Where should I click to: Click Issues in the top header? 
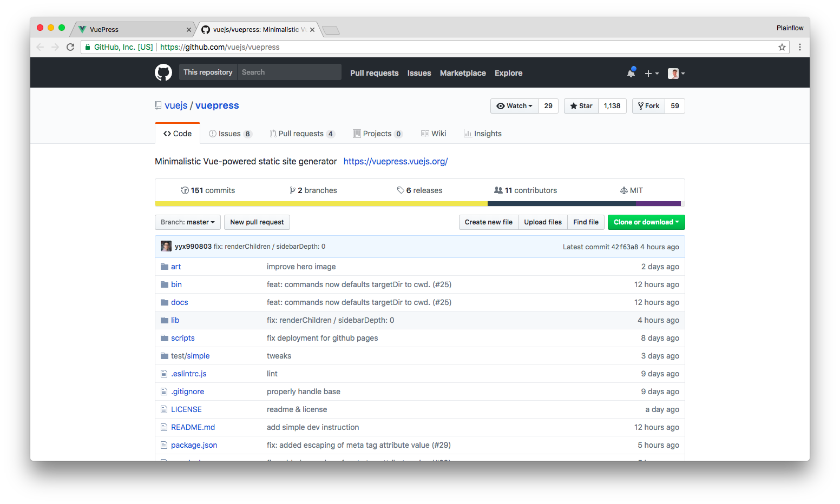pos(419,73)
